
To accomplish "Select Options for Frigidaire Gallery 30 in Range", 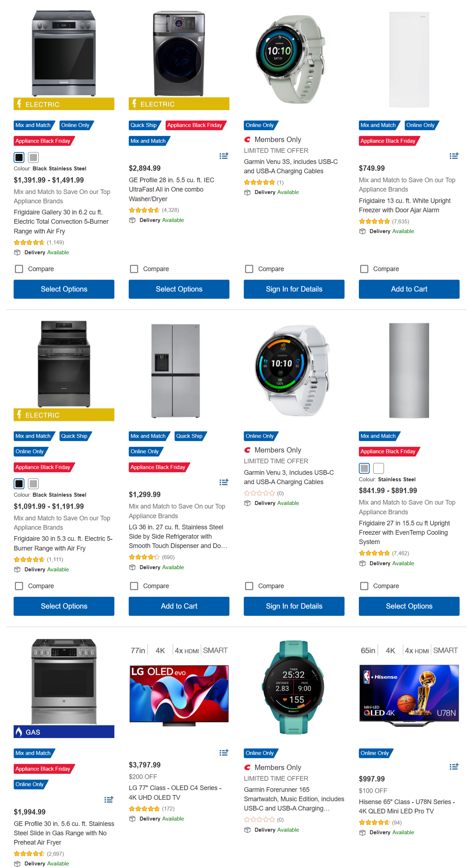I will pyautogui.click(x=64, y=289).
